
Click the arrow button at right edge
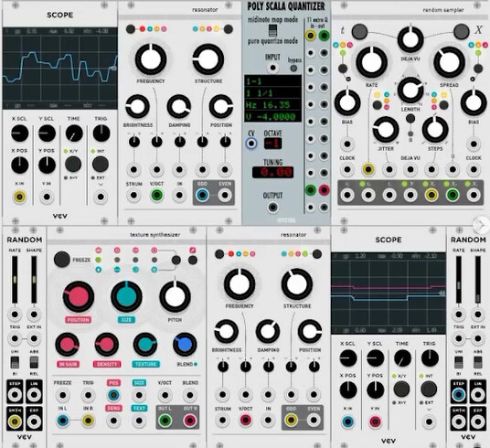[482, 225]
